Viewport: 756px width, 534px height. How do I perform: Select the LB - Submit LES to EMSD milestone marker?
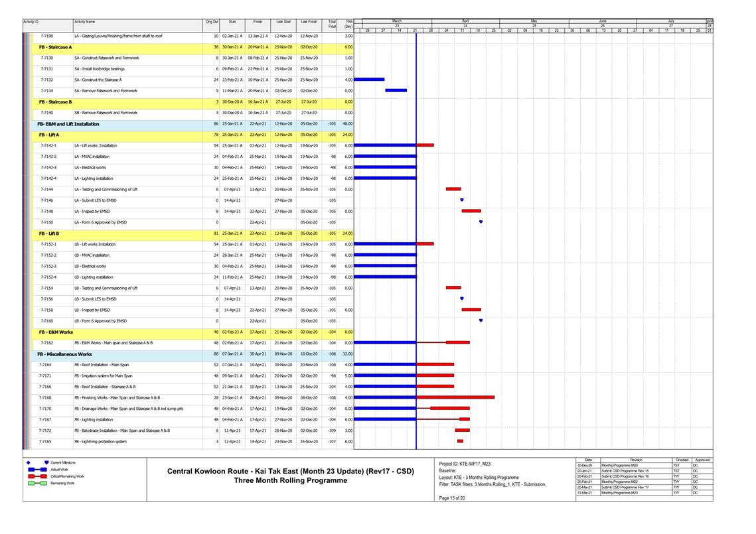pos(462,299)
